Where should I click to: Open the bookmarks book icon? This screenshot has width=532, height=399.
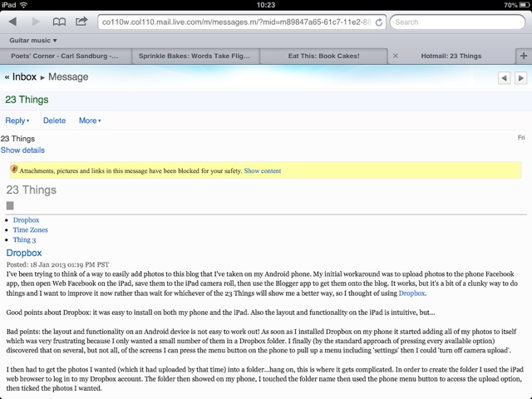(59, 22)
